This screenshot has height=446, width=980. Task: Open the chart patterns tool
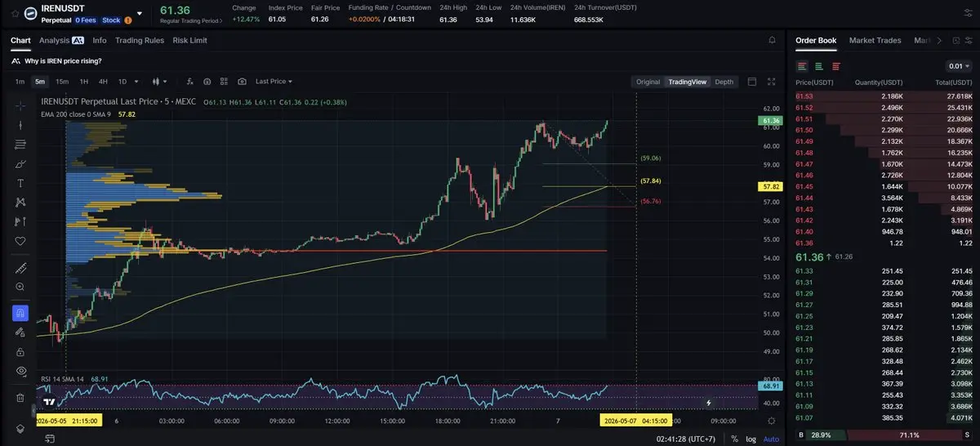20,202
